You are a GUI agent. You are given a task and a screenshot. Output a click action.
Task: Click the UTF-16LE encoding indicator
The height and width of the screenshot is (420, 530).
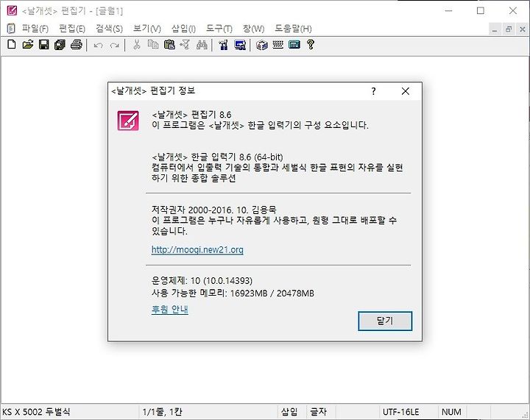(401, 412)
